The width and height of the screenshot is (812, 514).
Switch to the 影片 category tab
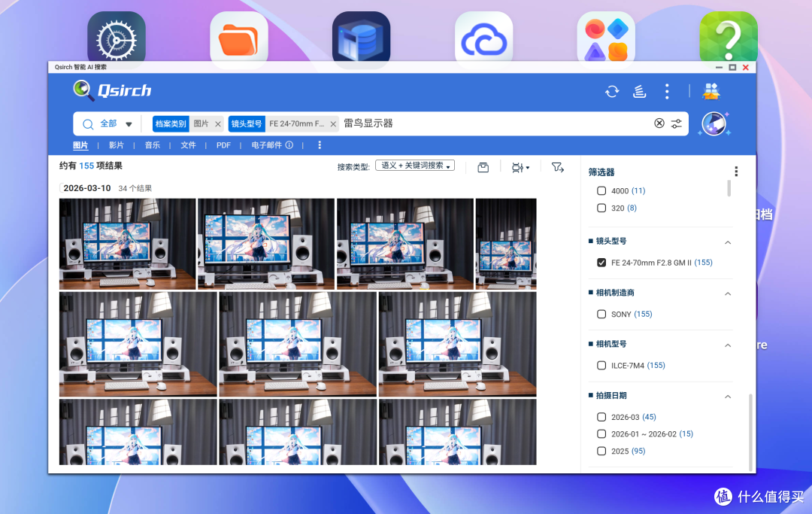tap(116, 145)
